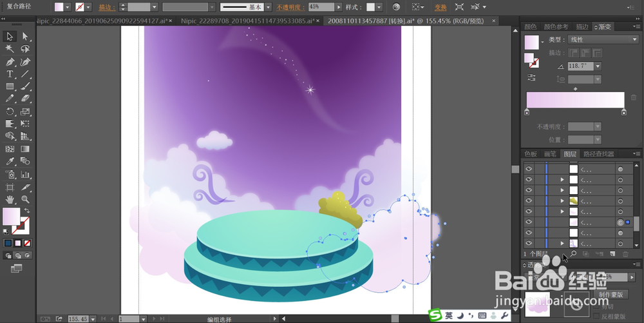Open the gradient angle dropdown beside 118.7°
644x323 pixels.
(x=598, y=66)
